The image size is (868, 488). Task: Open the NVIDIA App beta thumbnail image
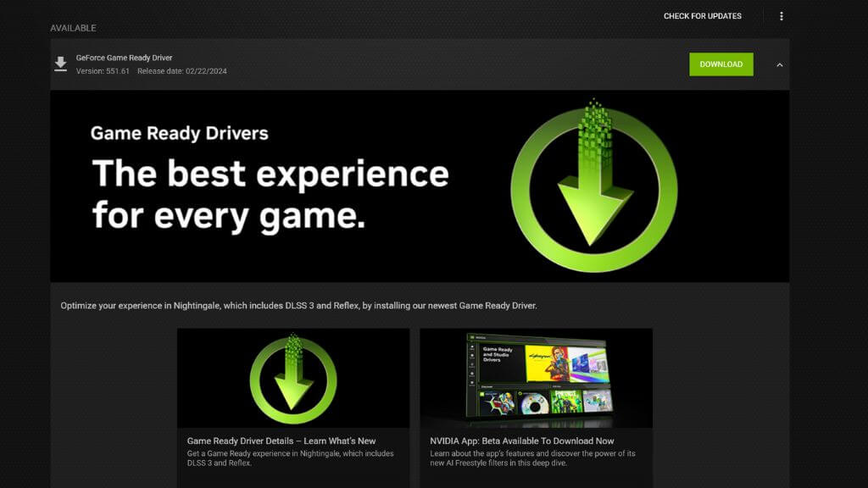pyautogui.click(x=536, y=378)
